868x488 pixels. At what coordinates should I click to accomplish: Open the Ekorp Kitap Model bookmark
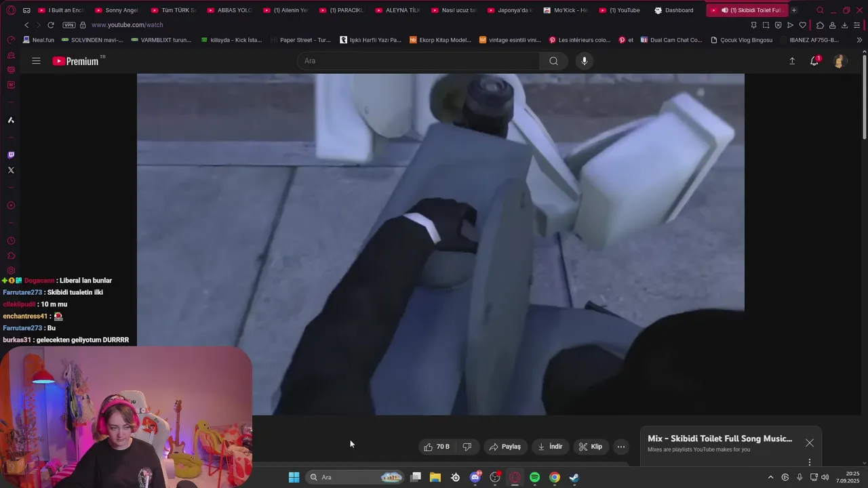(441, 40)
